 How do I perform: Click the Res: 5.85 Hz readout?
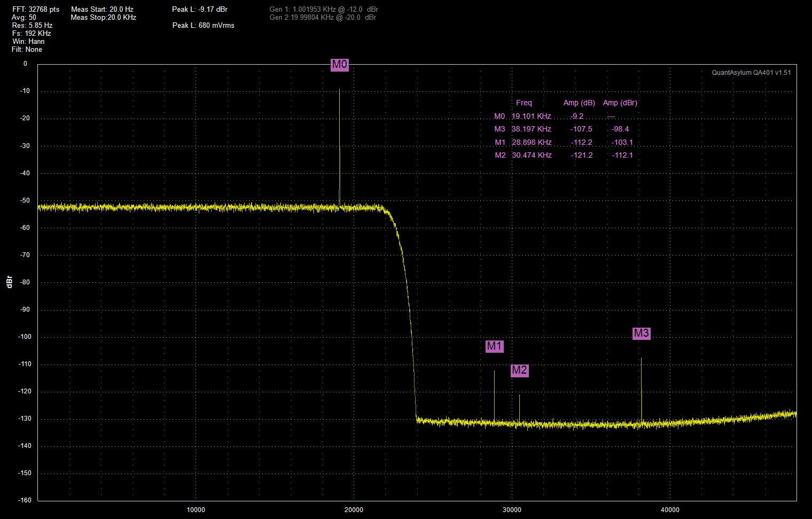coord(32,26)
